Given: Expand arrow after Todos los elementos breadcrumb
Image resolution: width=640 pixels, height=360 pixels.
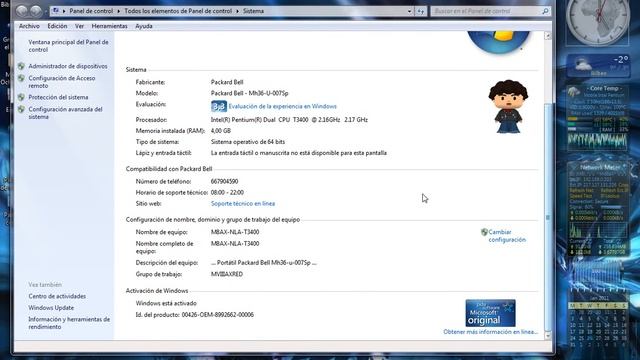Looking at the screenshot, I should (x=237, y=11).
